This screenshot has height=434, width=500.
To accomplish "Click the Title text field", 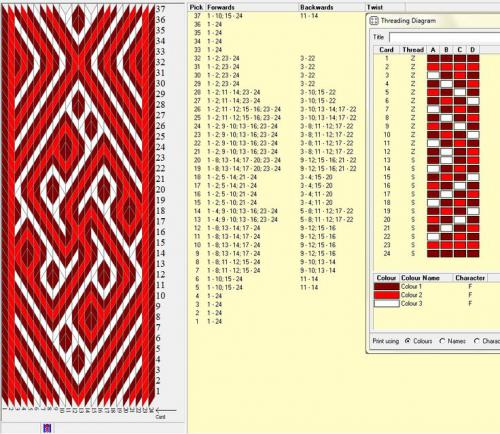I will 445,37.
